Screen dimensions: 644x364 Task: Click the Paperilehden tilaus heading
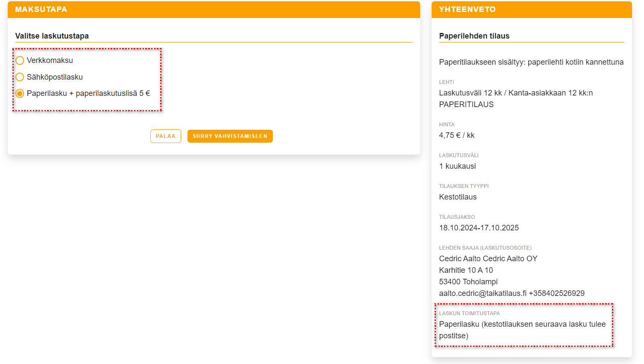474,36
